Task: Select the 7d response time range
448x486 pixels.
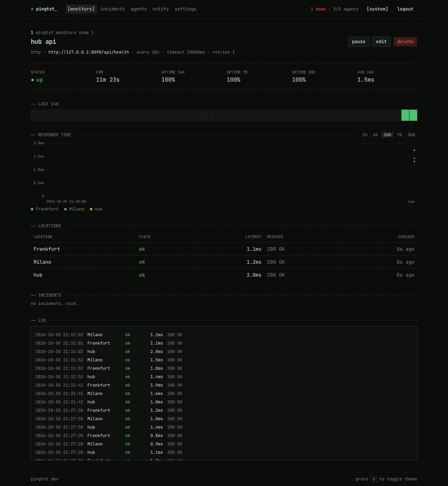Action: point(399,135)
